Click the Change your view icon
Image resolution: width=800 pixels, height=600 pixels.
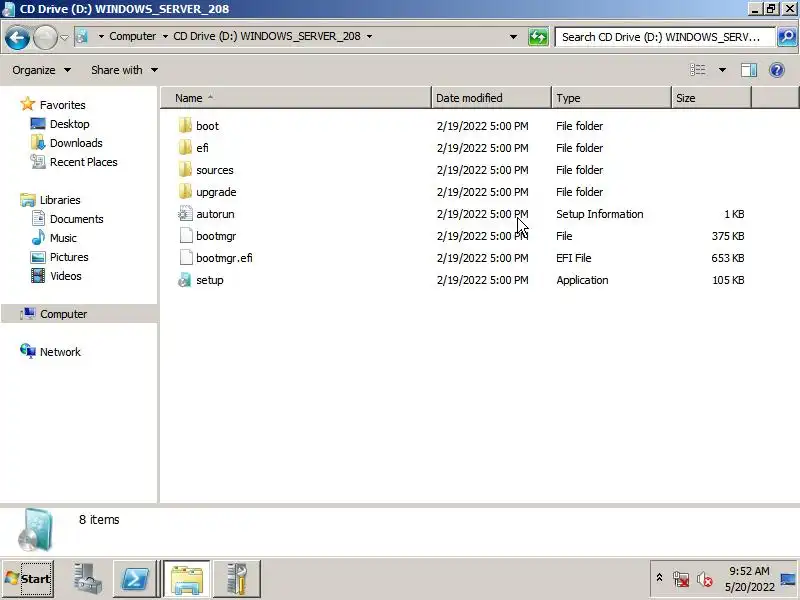tap(697, 70)
